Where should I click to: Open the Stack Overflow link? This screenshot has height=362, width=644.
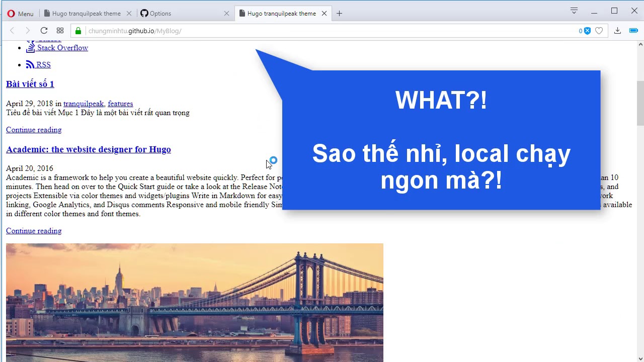[62, 48]
